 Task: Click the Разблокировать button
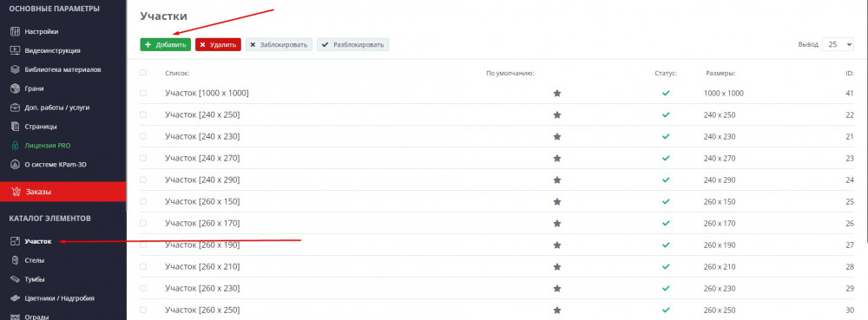point(352,45)
